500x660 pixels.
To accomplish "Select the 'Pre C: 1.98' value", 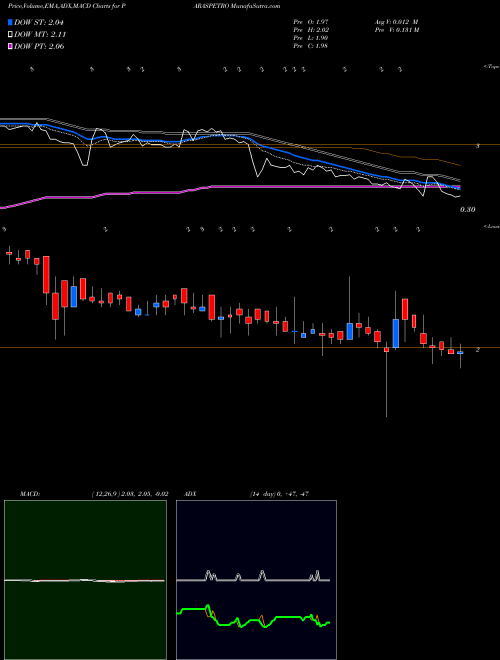I will pos(311,46).
